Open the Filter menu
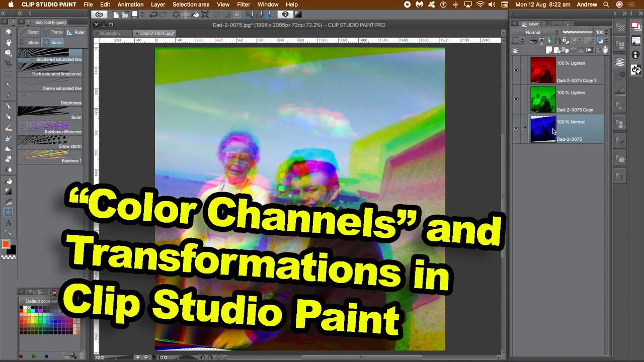The width and height of the screenshot is (644, 362). click(244, 5)
